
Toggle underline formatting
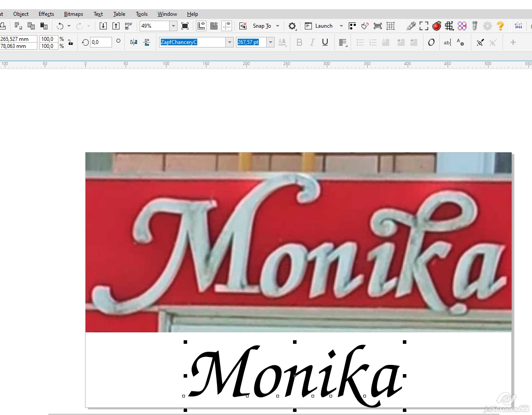click(x=325, y=42)
